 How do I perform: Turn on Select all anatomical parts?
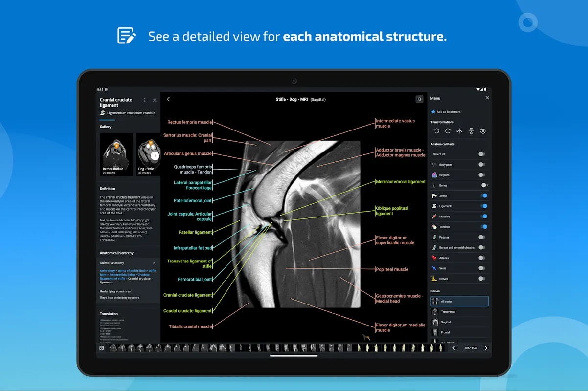[482, 154]
